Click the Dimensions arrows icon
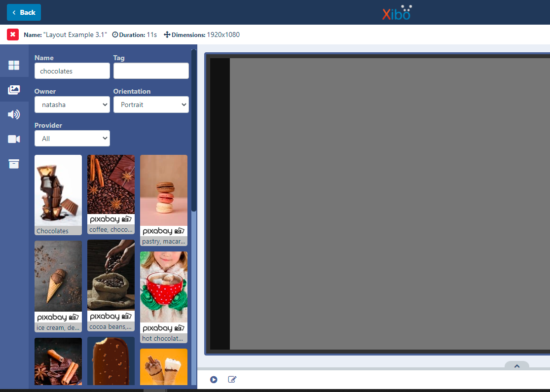 tap(167, 35)
